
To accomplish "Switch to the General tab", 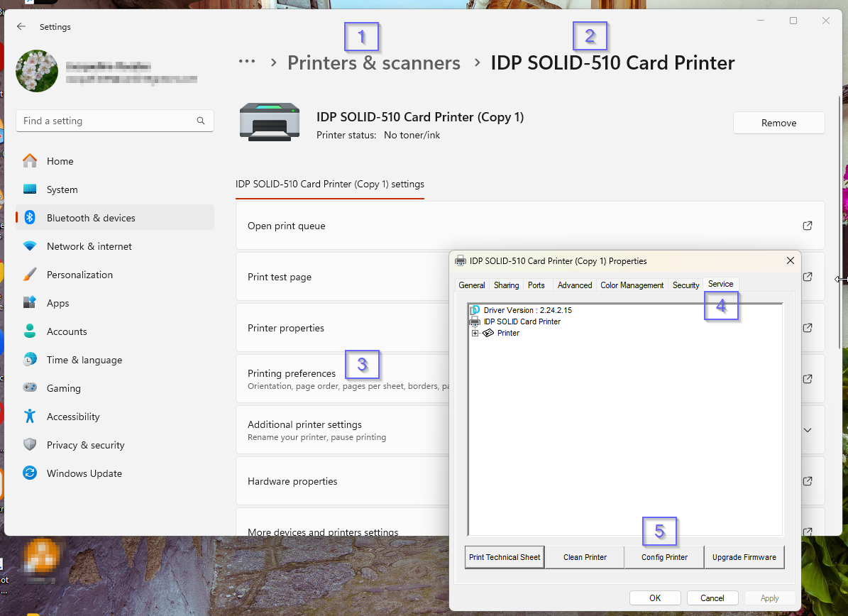I will (x=472, y=285).
